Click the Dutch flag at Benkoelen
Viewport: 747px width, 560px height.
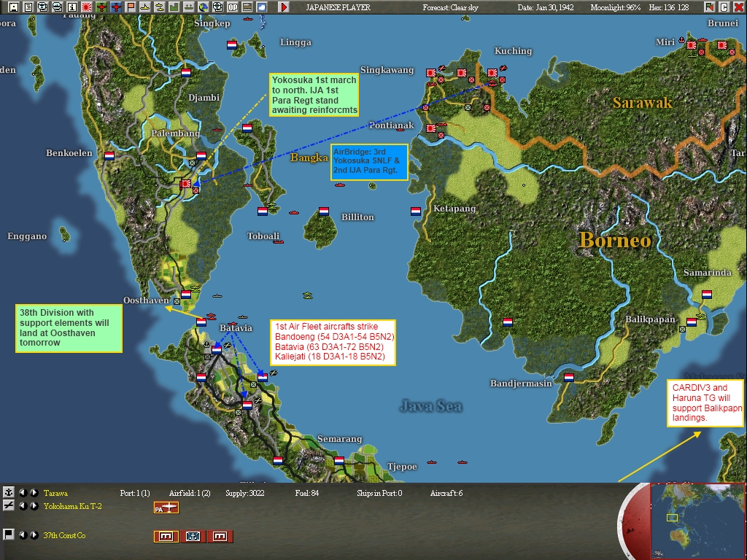(x=109, y=156)
